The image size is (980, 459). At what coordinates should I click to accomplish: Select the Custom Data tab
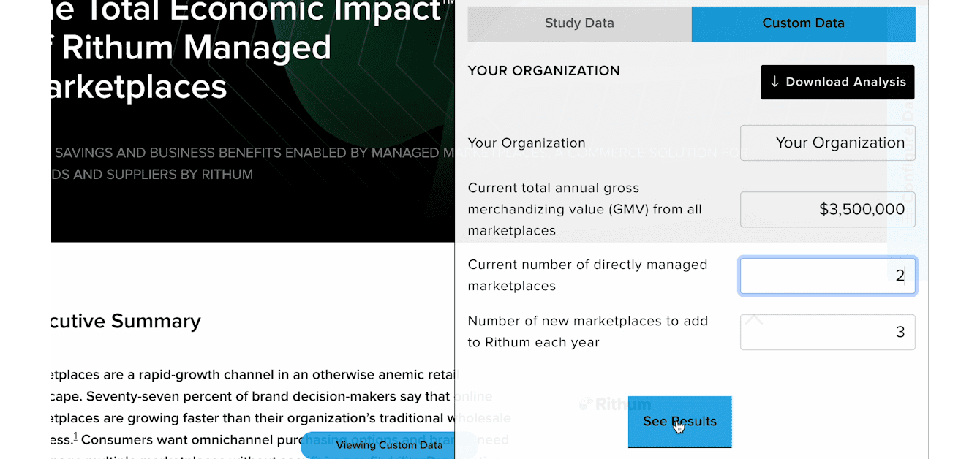[803, 23]
